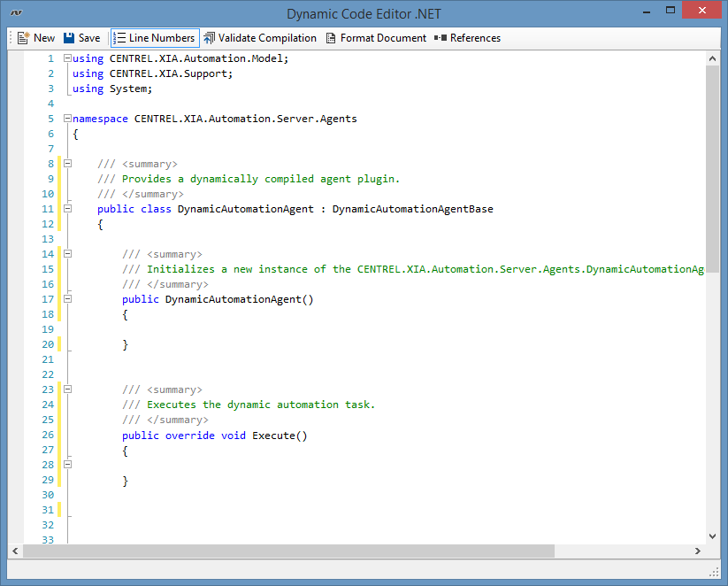Click line number 13 in the margin
728x586 pixels.
click(x=48, y=239)
